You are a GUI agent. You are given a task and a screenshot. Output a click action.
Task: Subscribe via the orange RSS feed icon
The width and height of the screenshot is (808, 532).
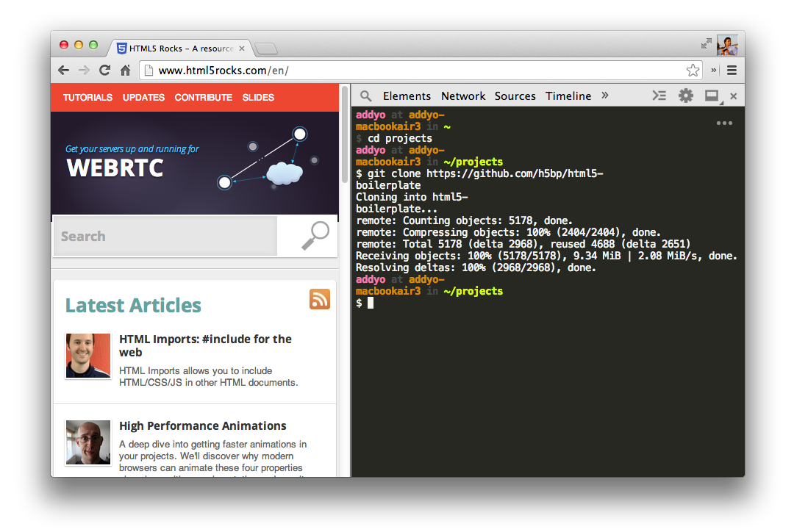coord(320,299)
